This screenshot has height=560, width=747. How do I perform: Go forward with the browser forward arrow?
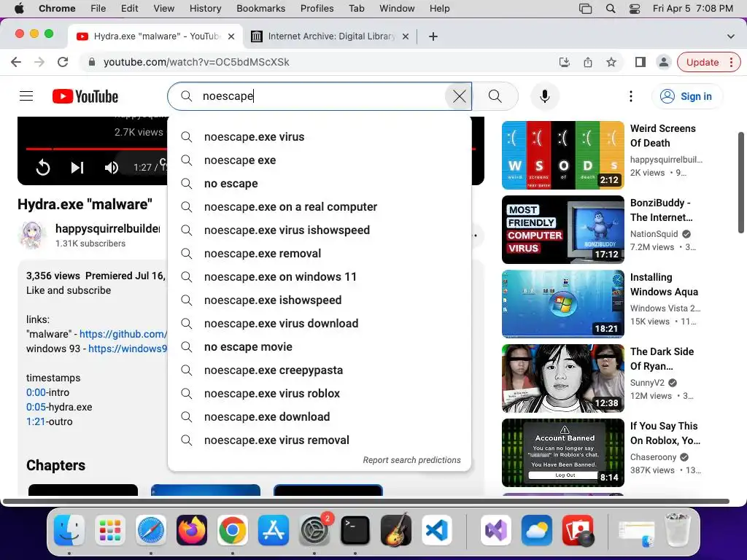(x=39, y=62)
